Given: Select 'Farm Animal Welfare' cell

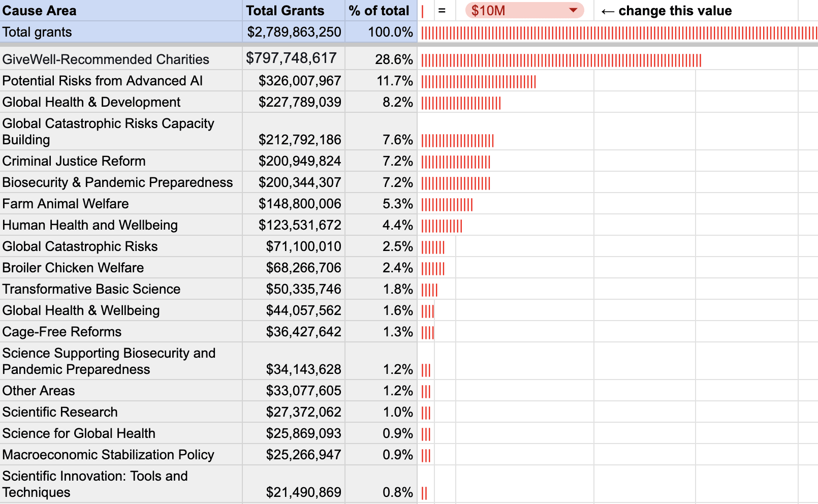Looking at the screenshot, I should (121, 204).
